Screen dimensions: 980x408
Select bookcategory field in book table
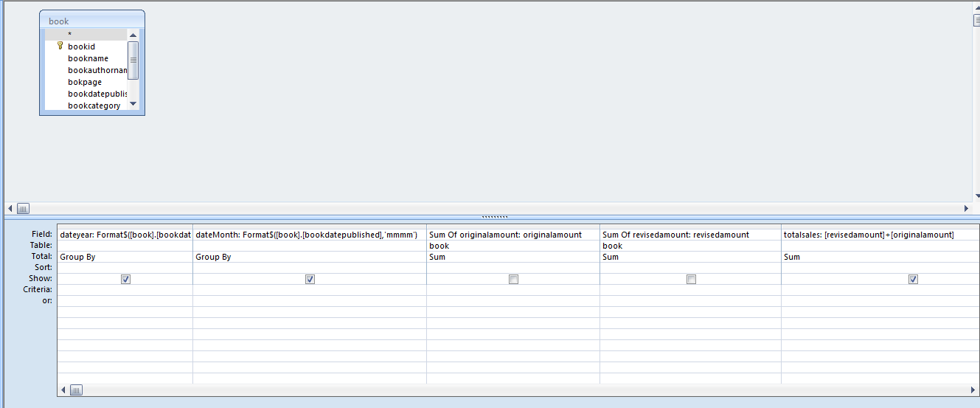86,106
